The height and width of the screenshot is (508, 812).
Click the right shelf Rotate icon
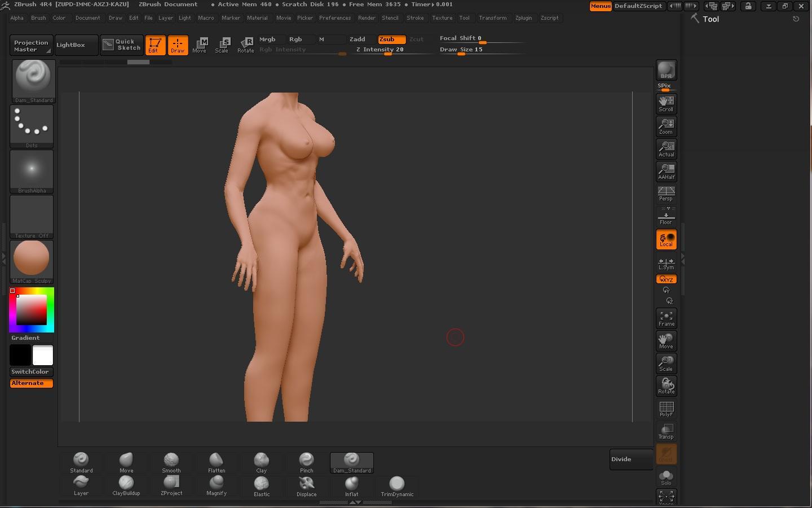[666, 386]
